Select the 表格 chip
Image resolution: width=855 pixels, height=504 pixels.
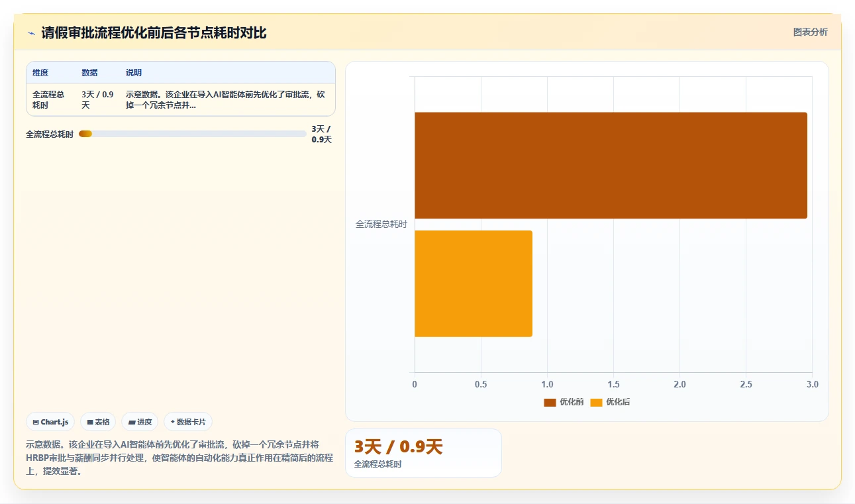tap(98, 422)
